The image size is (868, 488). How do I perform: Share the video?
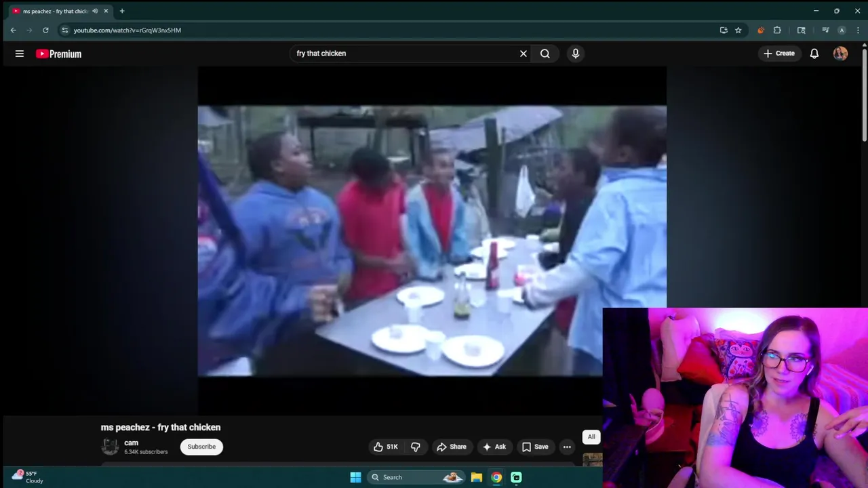(452, 447)
